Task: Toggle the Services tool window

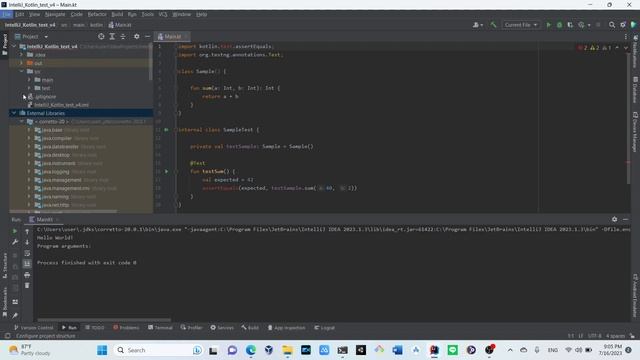Action: point(222,328)
